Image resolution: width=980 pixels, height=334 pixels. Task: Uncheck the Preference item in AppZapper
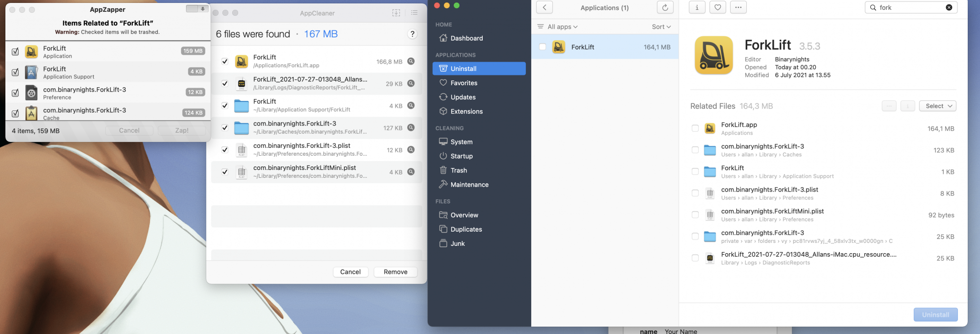15,93
